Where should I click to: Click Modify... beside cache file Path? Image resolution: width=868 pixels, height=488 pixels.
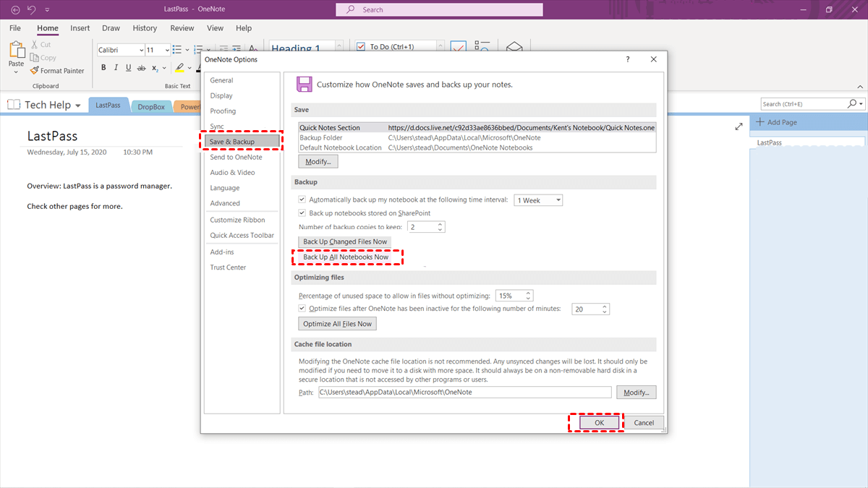pos(636,393)
